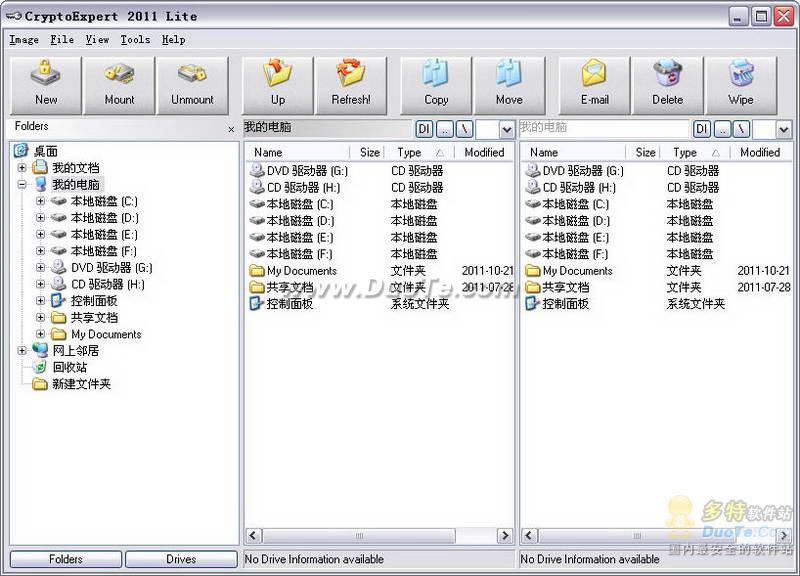
Task: Switch to the Folders tab at bottom
Action: coord(66,559)
